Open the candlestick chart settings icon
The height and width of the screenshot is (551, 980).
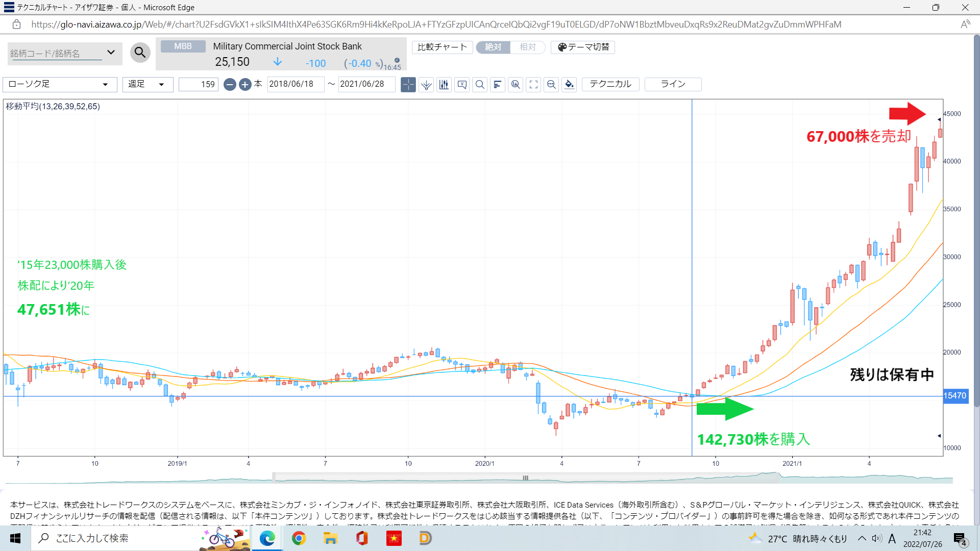coord(444,85)
